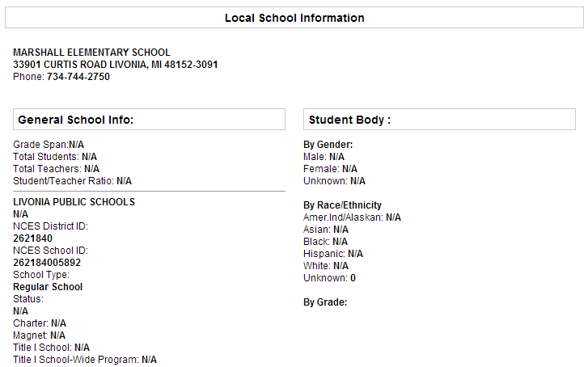
Task: Click the General School Info heading box
Action: 150,120
